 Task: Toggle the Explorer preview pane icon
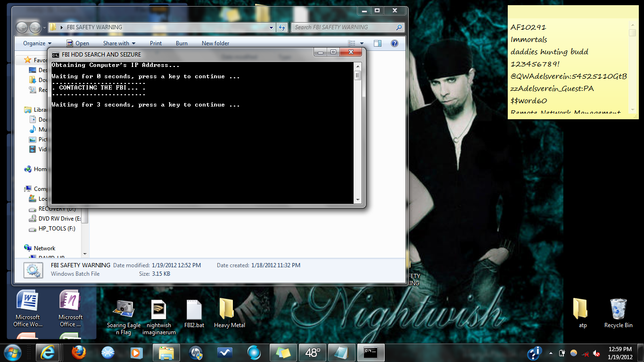pos(377,43)
